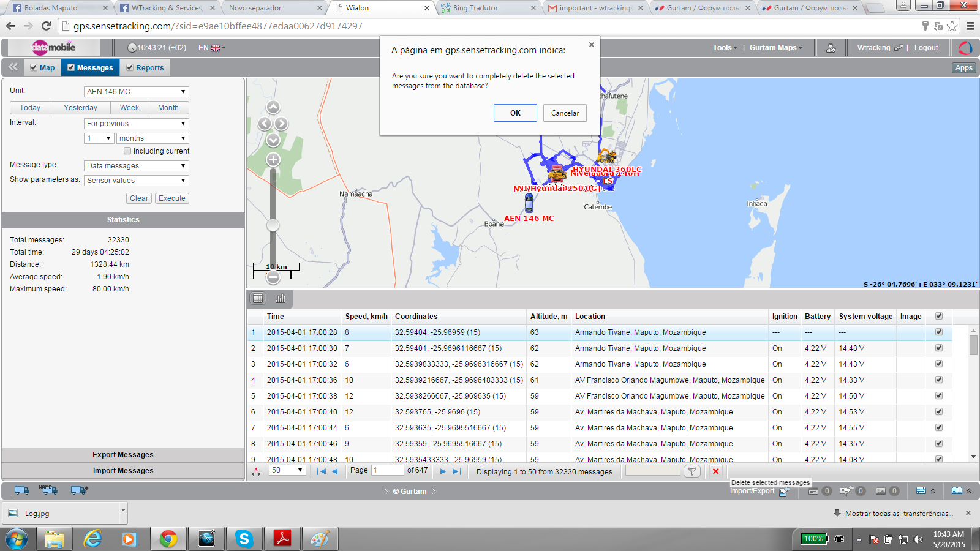Uncheck the checkbox for message row 3

[x=938, y=364]
